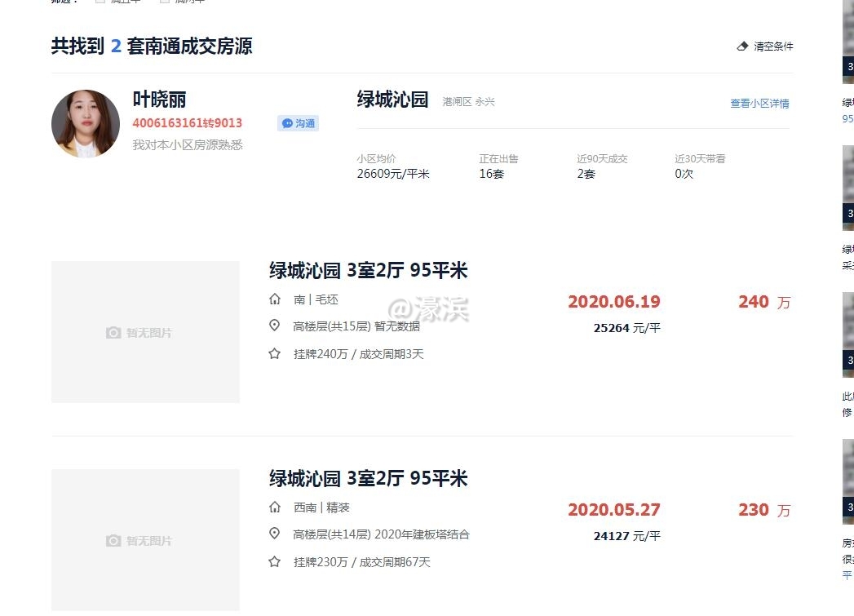The width and height of the screenshot is (854, 616).
Task: Click the star icon beside 挂牌230万
Action: point(275,562)
